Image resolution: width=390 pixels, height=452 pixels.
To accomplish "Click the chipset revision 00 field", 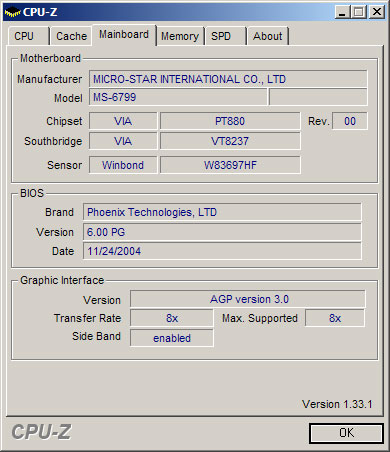I will [350, 121].
